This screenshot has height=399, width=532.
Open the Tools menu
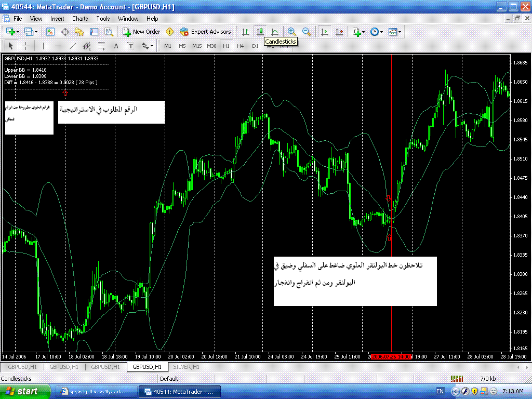[103, 19]
